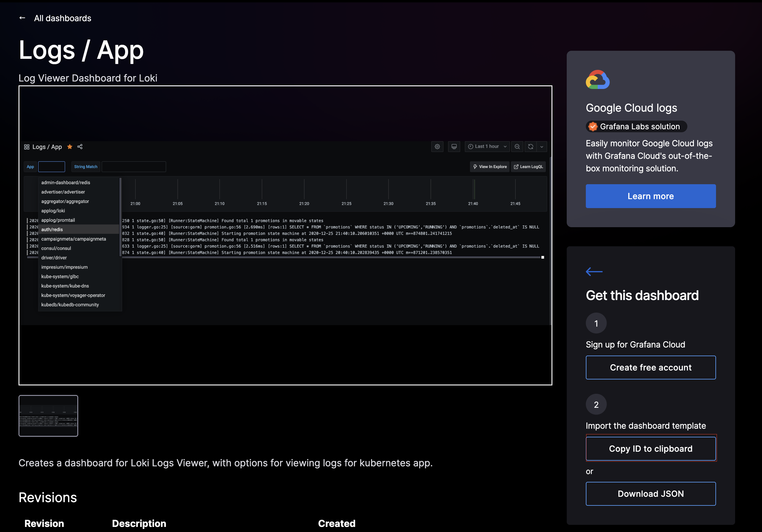Click the back arrow beside All dashboards

tap(22, 18)
